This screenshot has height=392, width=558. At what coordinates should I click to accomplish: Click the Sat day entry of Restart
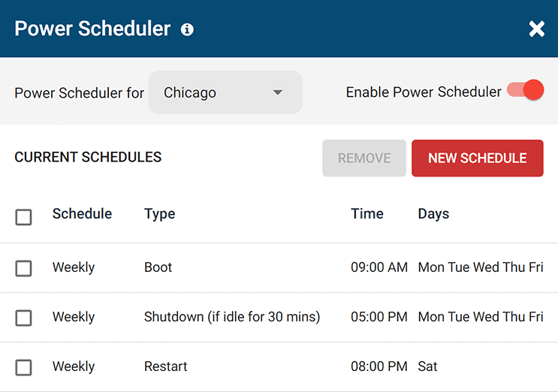point(428,366)
